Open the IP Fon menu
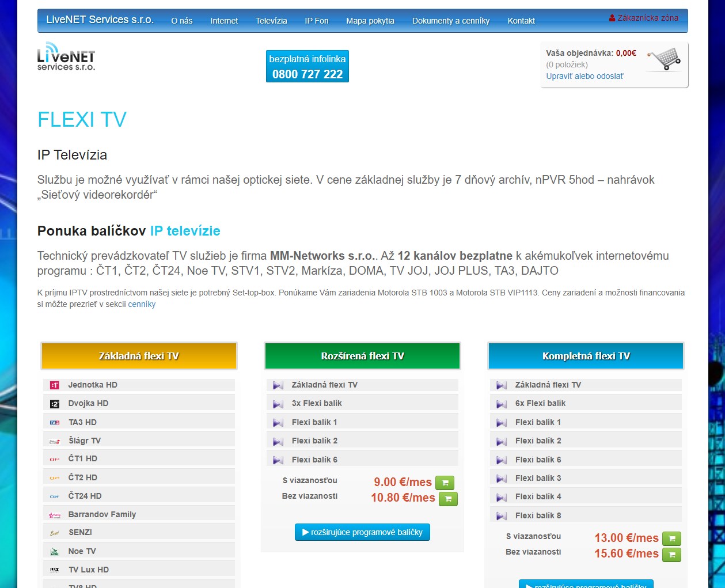 click(317, 21)
